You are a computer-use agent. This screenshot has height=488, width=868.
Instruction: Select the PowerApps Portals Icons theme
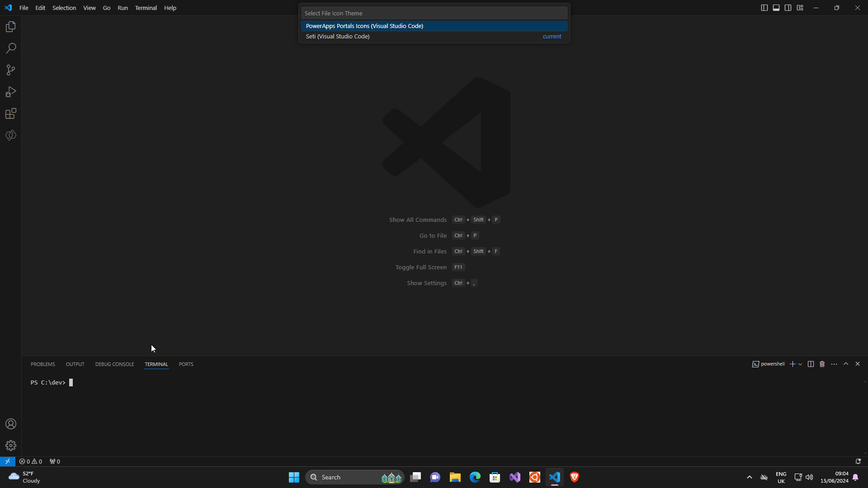coord(364,26)
